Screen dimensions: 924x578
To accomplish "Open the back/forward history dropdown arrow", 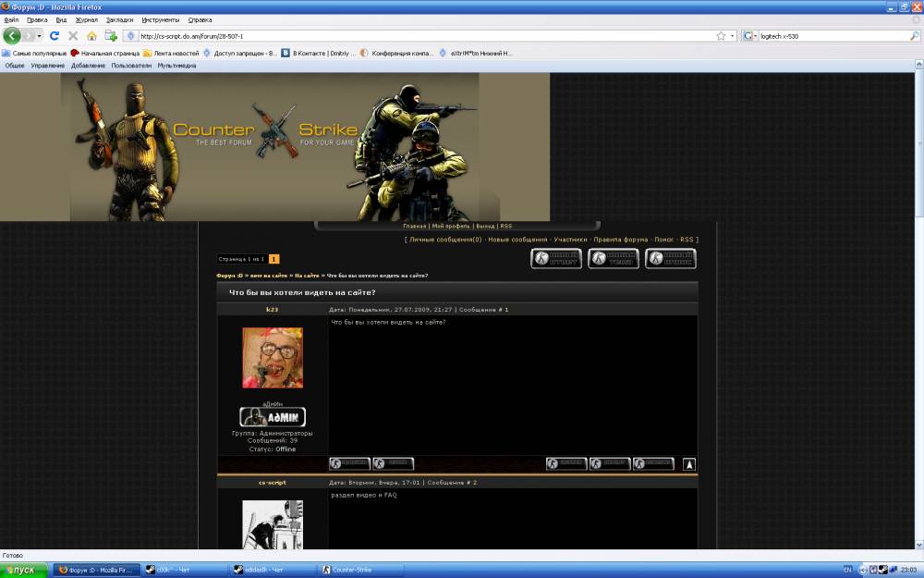I will coord(39,36).
